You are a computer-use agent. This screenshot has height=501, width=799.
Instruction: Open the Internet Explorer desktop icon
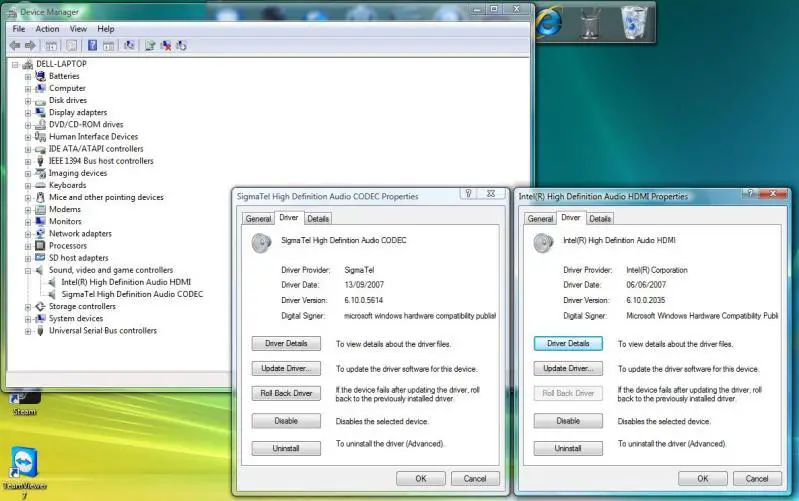click(549, 22)
